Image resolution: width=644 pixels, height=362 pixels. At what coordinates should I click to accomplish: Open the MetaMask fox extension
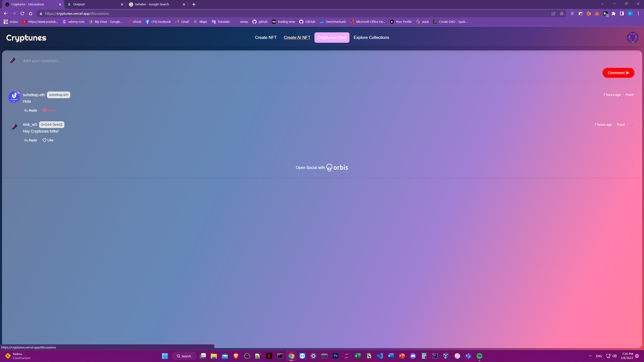pos(597,13)
